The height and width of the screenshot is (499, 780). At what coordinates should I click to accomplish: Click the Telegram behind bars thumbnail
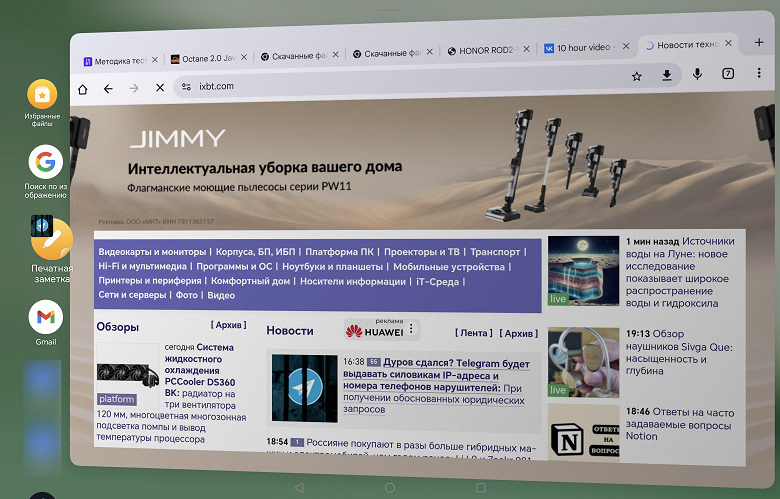click(x=304, y=388)
